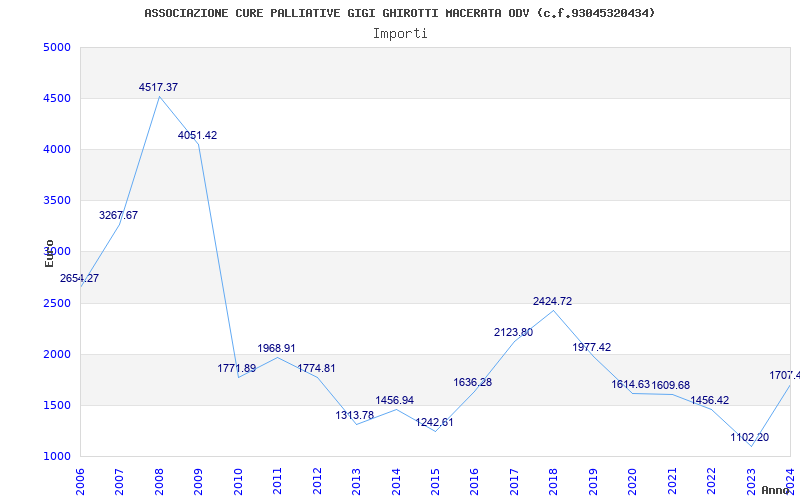Click the data label 1774.81
This screenshot has height=500, width=800.
(316, 368)
